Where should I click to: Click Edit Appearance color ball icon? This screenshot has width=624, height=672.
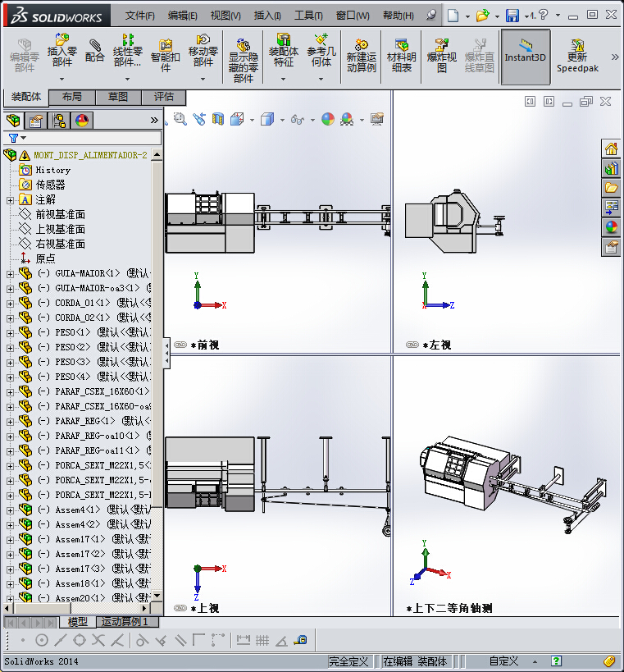(328, 119)
